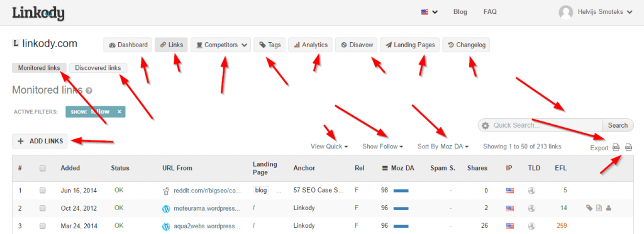Switch to the Analytics tab
Screen dimensions: 644x234
(x=310, y=45)
